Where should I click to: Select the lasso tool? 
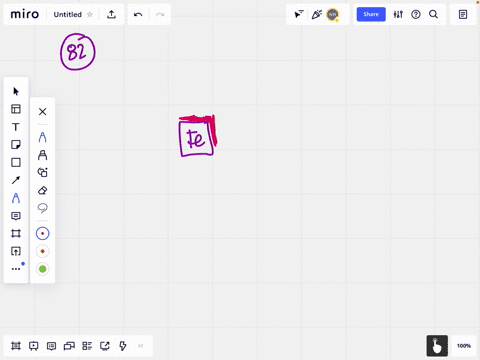click(42, 208)
